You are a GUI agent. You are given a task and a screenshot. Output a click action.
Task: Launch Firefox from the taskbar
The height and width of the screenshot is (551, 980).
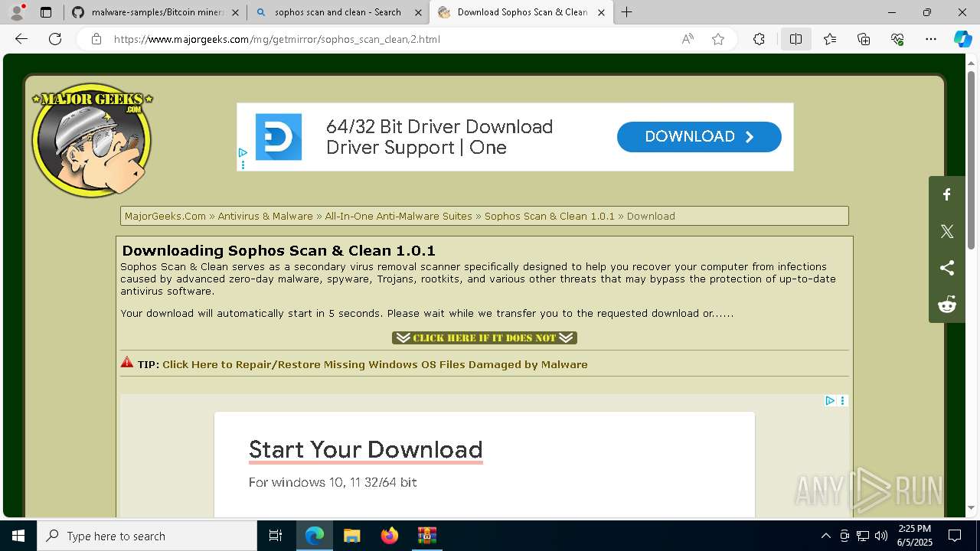(390, 536)
